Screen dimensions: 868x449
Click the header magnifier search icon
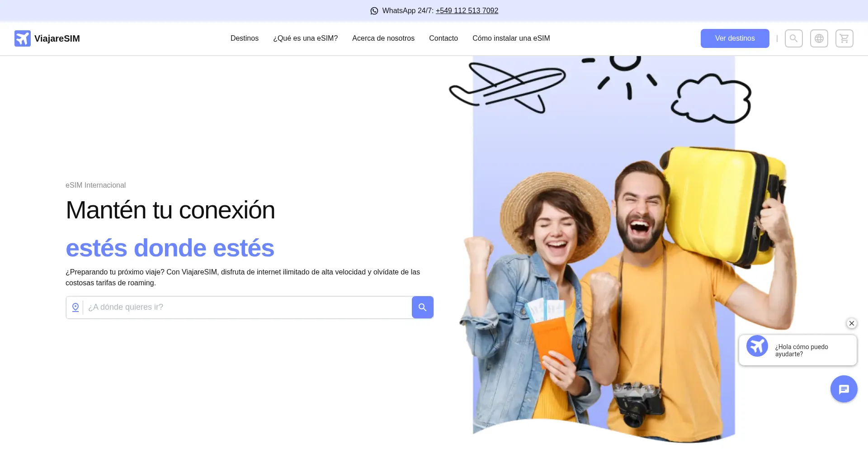coord(793,38)
